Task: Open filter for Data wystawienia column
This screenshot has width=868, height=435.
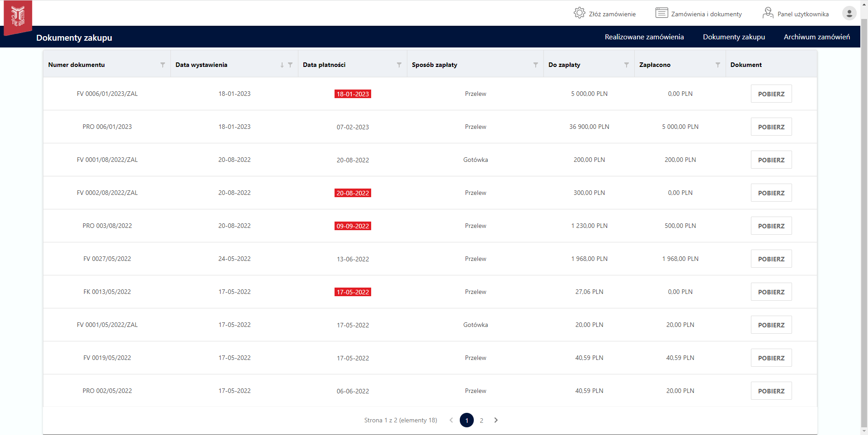Action: [x=290, y=65]
